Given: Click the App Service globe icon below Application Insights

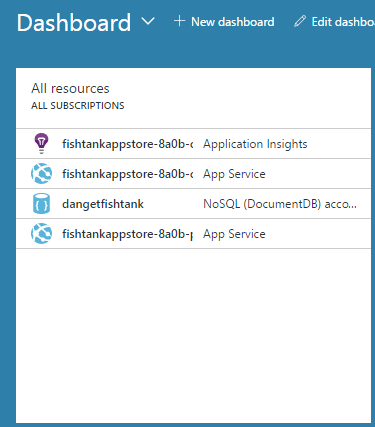Looking at the screenshot, I should [x=41, y=174].
